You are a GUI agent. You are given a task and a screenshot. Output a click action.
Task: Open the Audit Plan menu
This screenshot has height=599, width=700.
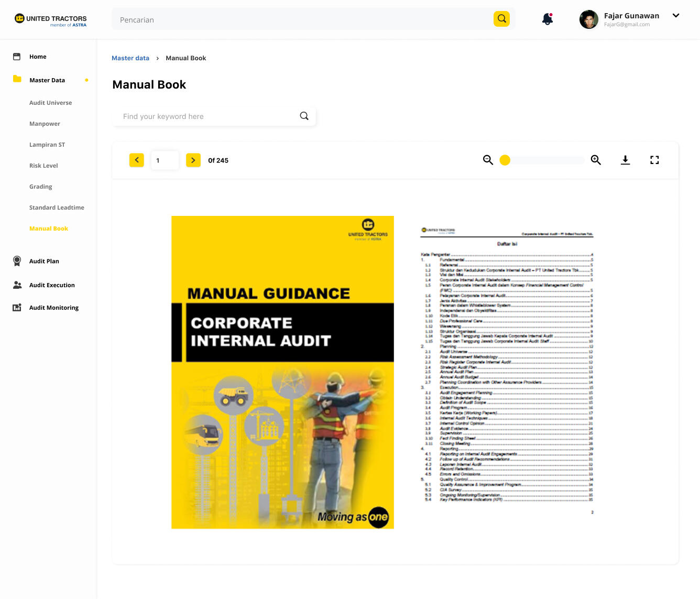(44, 261)
